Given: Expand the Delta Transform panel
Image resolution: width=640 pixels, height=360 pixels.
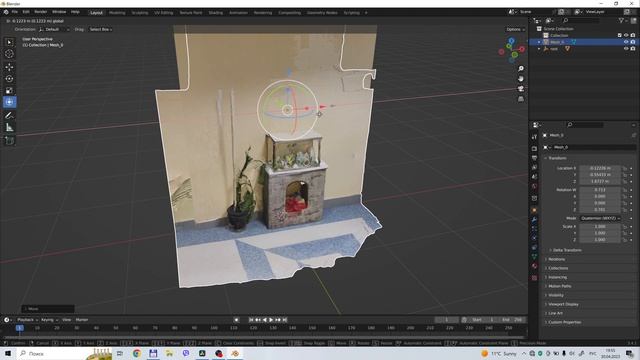Looking at the screenshot, I should [567, 250].
